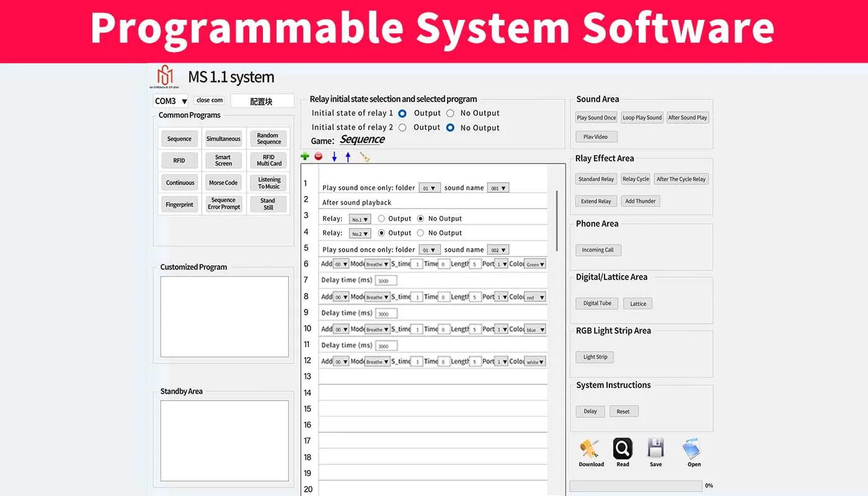
Task: Move row down with blue down arrow
Action: (x=334, y=157)
